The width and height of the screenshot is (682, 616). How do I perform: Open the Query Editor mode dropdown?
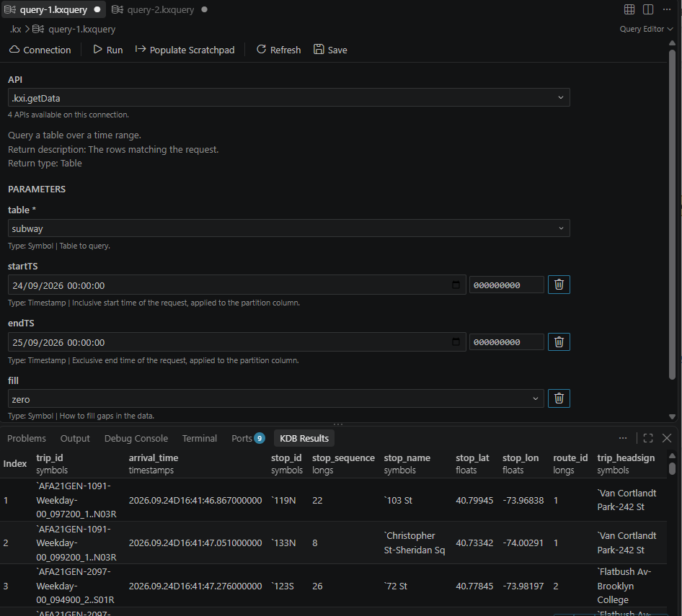(x=647, y=29)
